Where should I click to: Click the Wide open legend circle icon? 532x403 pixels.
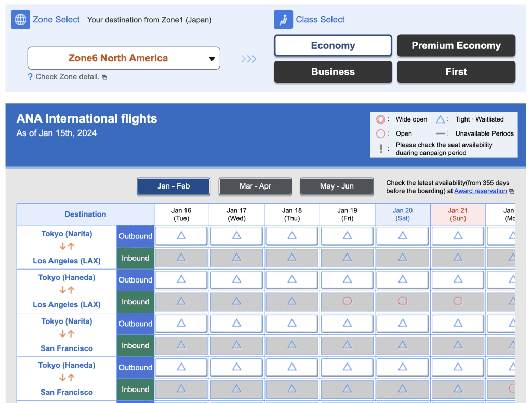[x=380, y=119]
